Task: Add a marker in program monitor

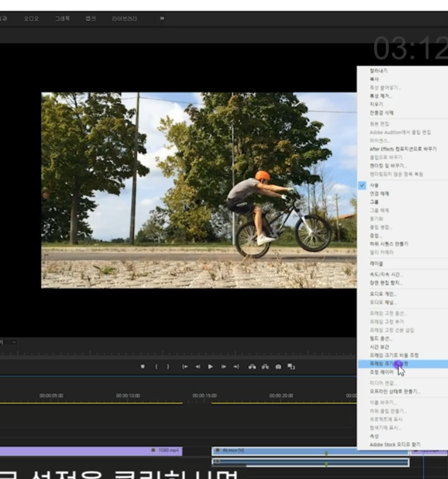Action: pos(143,366)
